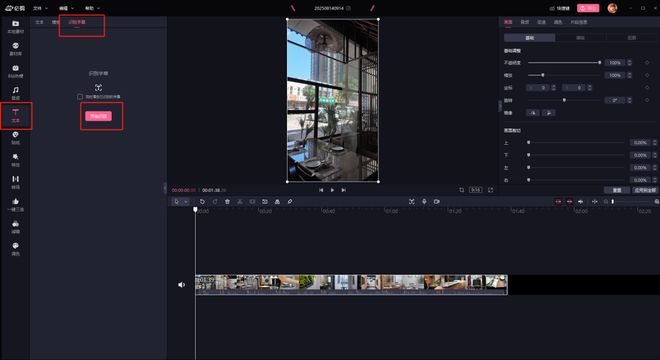660x360 pixels.
Task: Click the play button under the preview
Action: pos(333,190)
